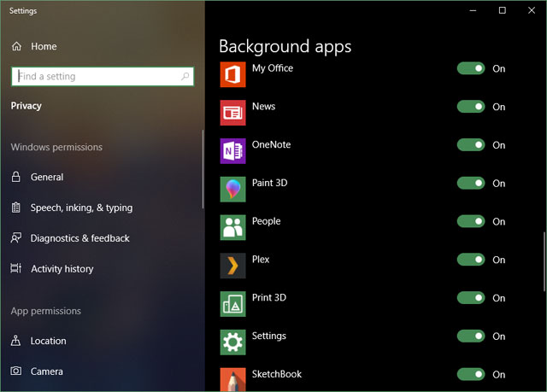Open Diagnostics & feedback settings

click(x=79, y=238)
